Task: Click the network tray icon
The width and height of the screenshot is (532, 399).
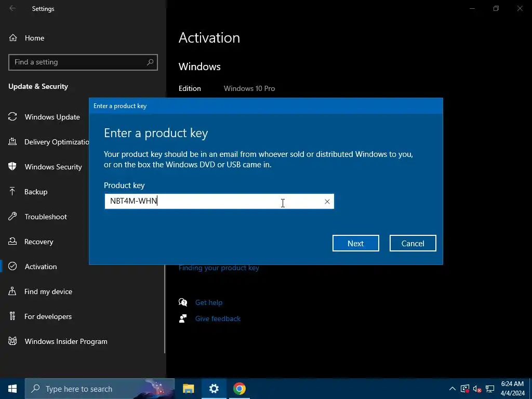Action: (x=489, y=389)
